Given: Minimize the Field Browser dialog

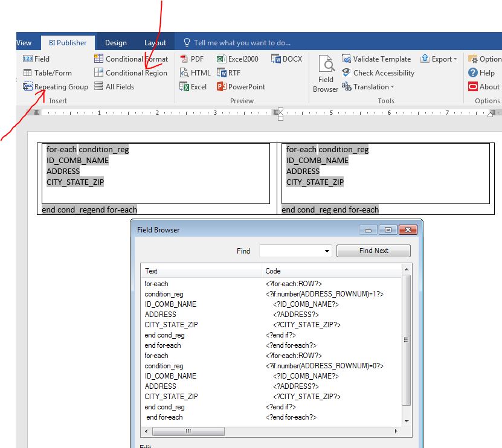Looking at the screenshot, I should pyautogui.click(x=368, y=230).
